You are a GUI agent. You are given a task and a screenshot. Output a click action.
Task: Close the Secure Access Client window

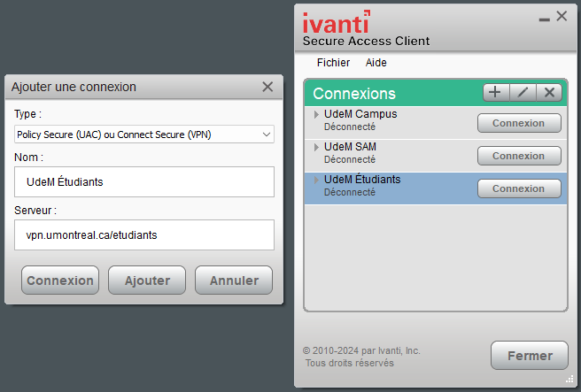pyautogui.click(x=562, y=16)
